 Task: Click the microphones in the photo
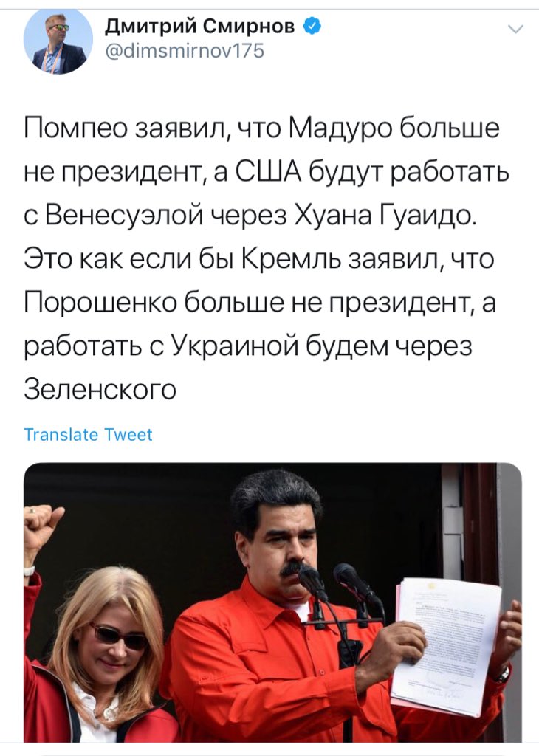coord(337,585)
